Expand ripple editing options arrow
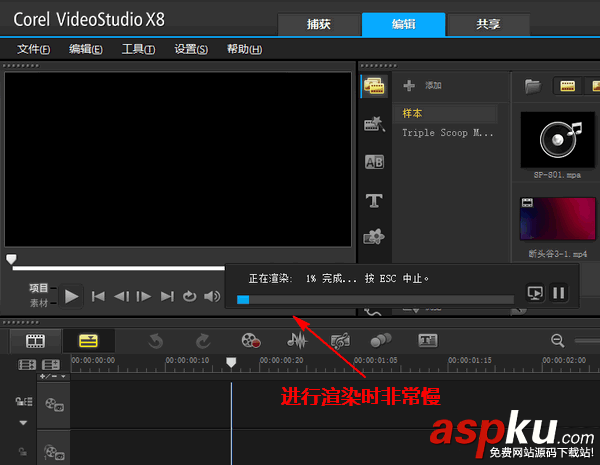 coord(23,423)
